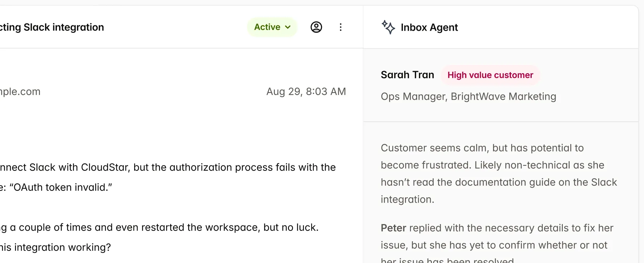Click the "Customer seems calm" summary line

tap(482, 148)
